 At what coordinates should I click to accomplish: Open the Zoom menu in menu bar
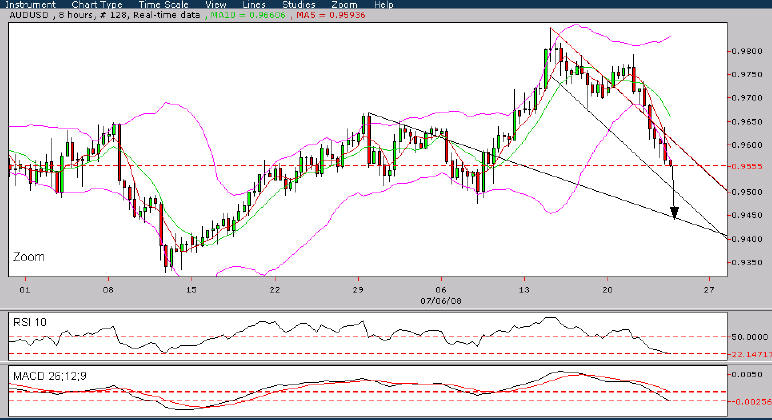coord(344,4)
